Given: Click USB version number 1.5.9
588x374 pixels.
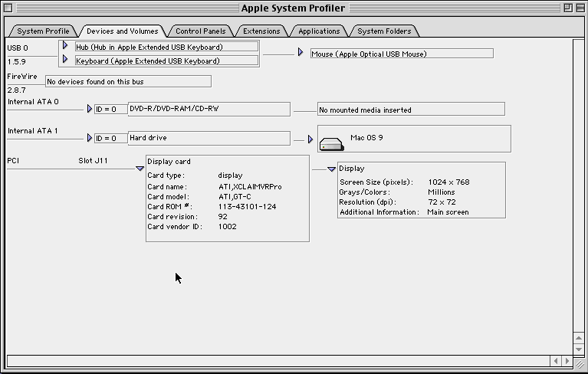Looking at the screenshot, I should click(x=17, y=62).
